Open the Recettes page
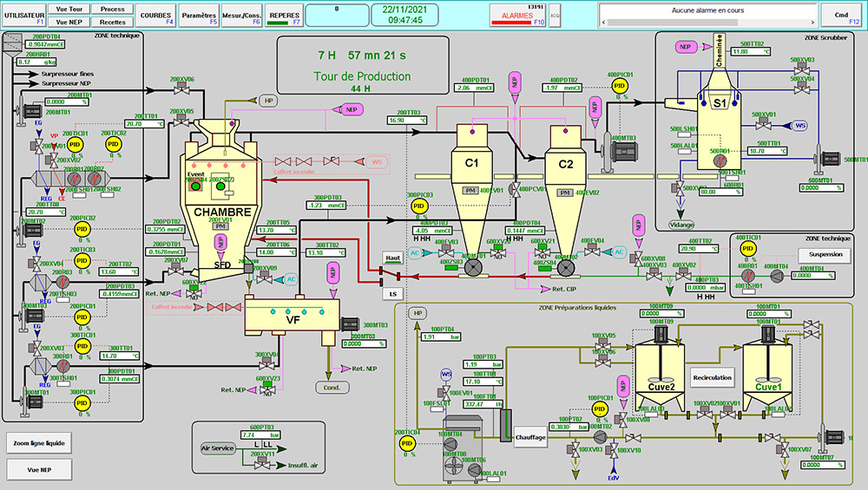868x490 pixels. [x=112, y=23]
